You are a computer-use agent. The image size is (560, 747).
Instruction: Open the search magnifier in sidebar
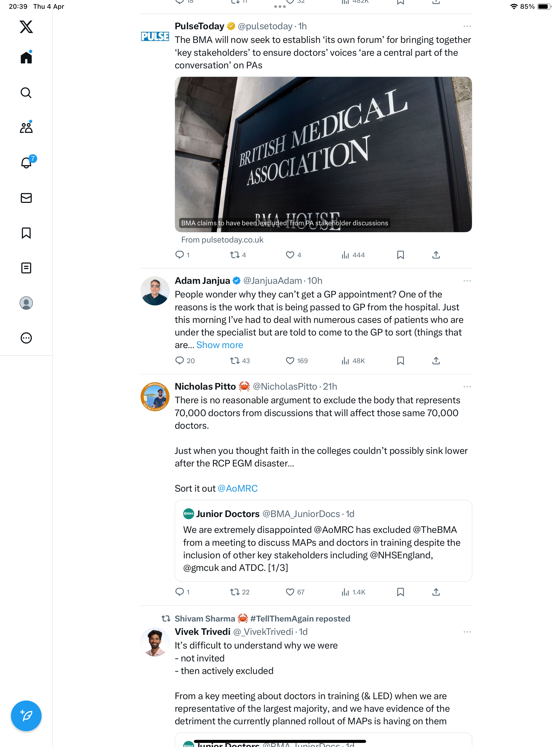pos(26,92)
